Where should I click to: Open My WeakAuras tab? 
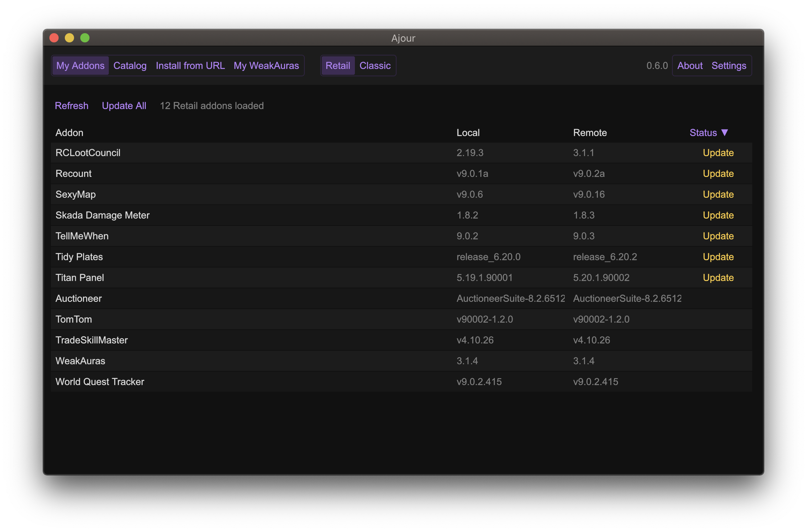[266, 66]
